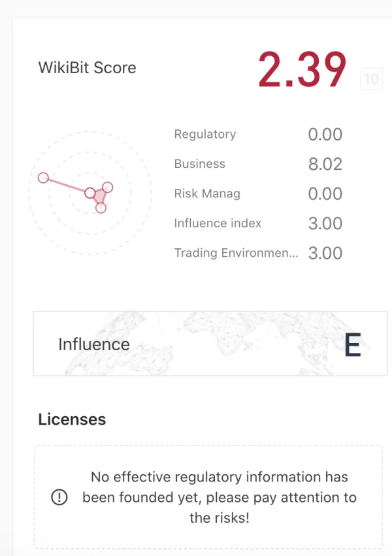Click the Business score label
This screenshot has width=392, height=556.
pyautogui.click(x=199, y=164)
